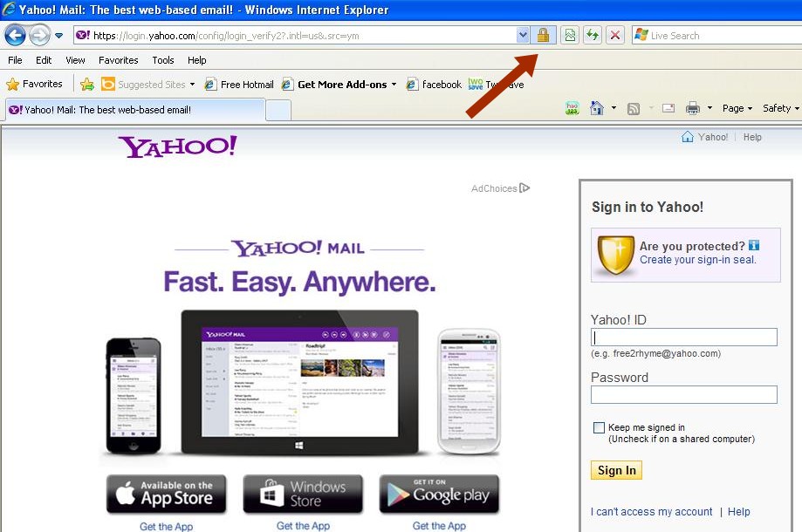Viewport: 802px width, 532px height.
Task: Click the hao123 toolbar icon
Action: click(x=572, y=108)
